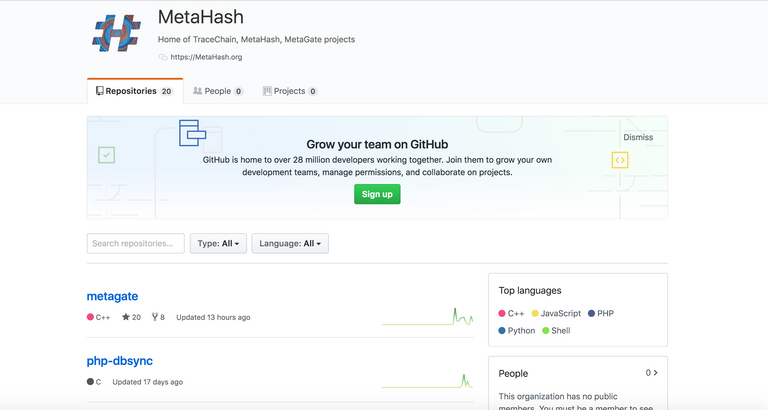Dismiss the Grow your team banner

pos(638,137)
